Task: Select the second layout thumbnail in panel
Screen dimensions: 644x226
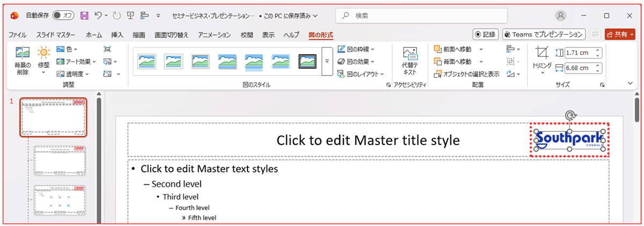Action: [60, 161]
